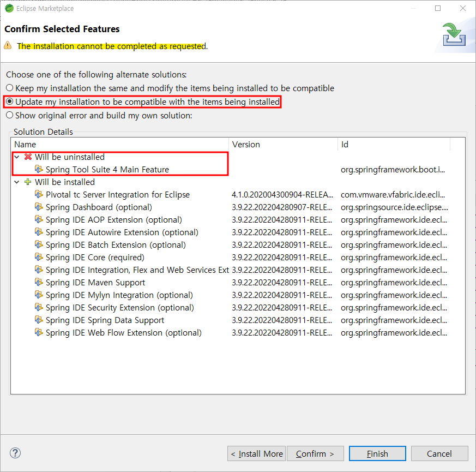
Task: Click the Id column header
Action: click(x=394, y=144)
